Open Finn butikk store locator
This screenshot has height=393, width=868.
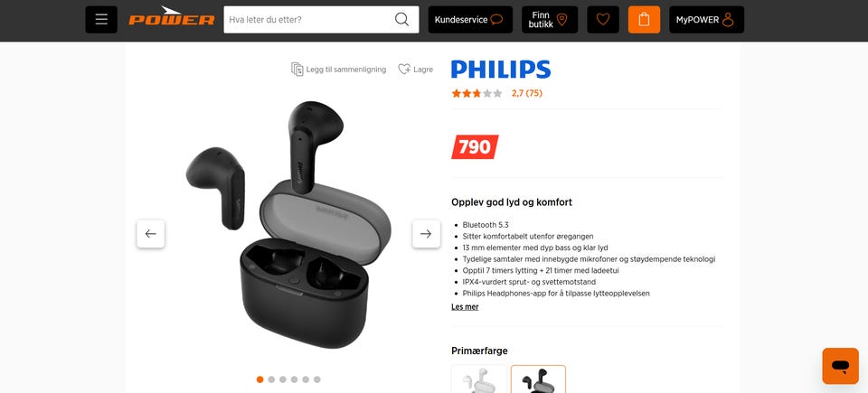point(550,19)
